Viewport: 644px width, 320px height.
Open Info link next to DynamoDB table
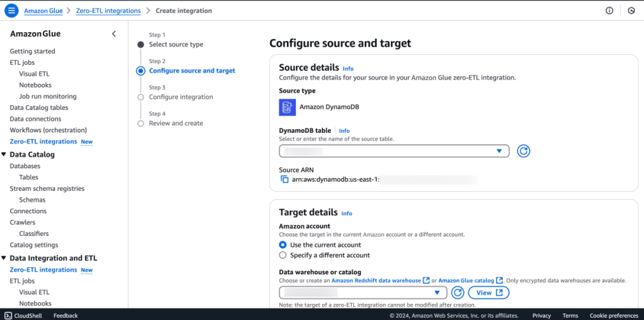pyautogui.click(x=344, y=131)
